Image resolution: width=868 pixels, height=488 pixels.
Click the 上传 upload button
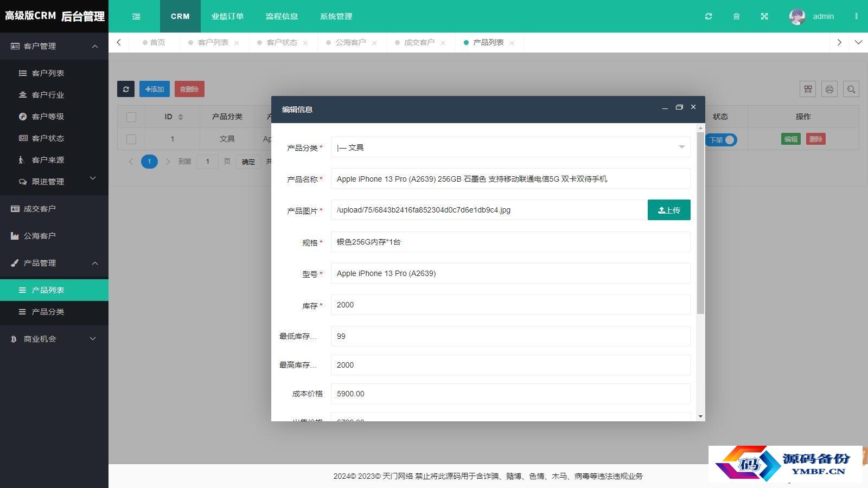669,210
